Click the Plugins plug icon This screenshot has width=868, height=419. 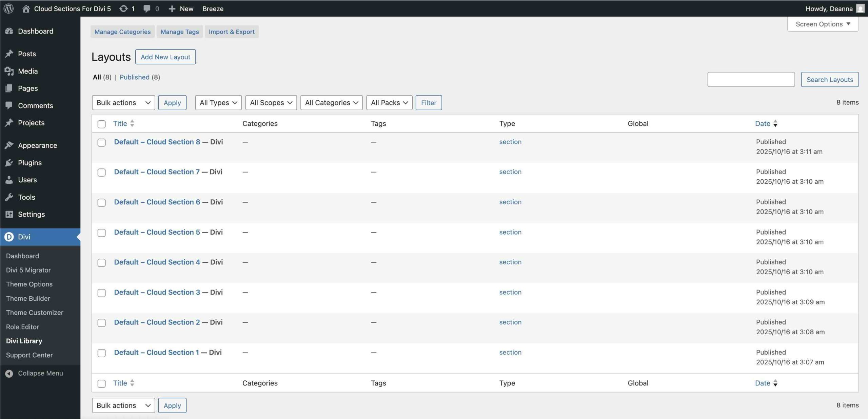tap(9, 163)
